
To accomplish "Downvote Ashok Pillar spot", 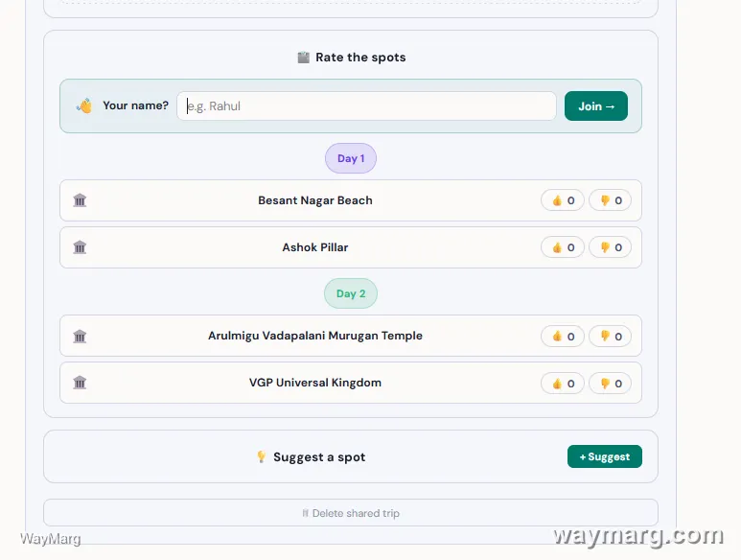I will (610, 247).
